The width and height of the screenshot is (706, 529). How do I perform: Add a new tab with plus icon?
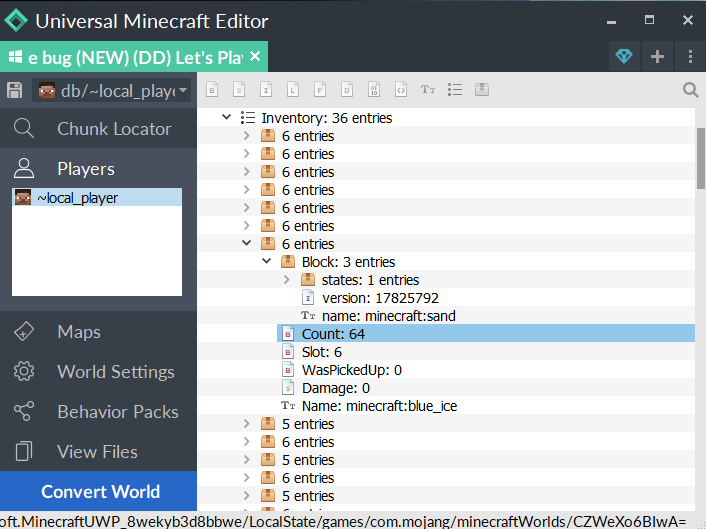tap(657, 56)
